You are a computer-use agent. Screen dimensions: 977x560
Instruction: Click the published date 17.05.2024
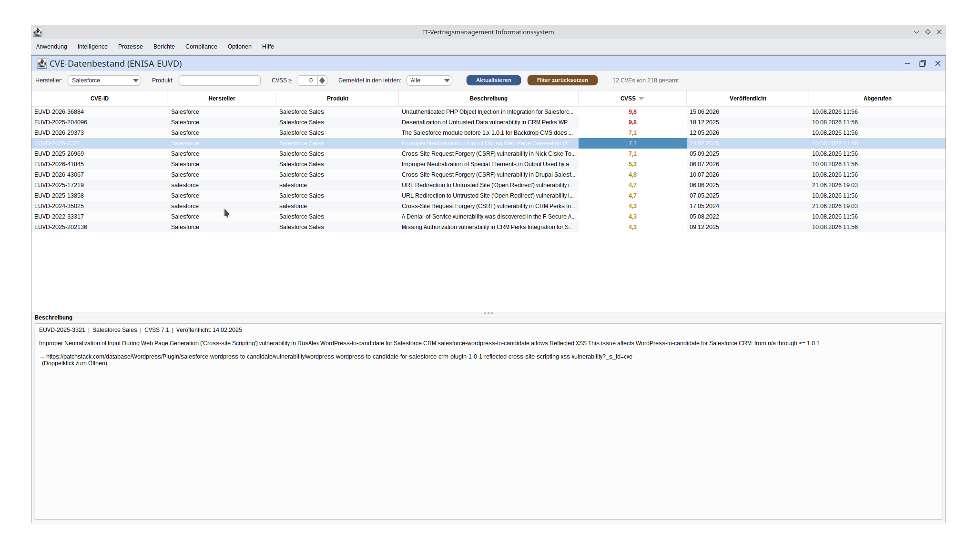[704, 206]
